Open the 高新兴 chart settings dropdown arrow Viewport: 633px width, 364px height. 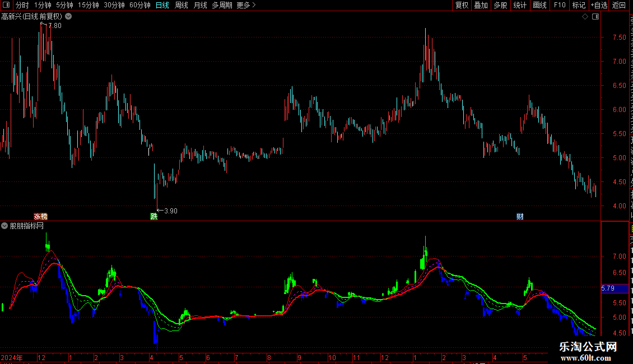click(69, 17)
